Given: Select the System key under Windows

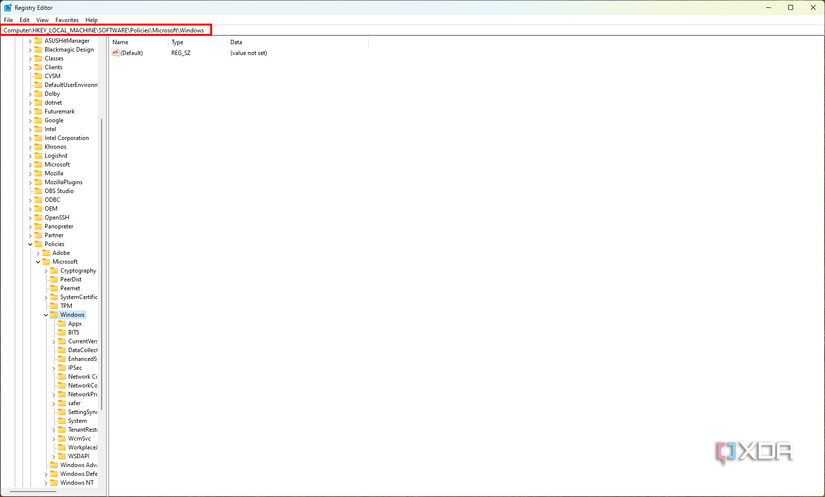Looking at the screenshot, I should pos(77,421).
